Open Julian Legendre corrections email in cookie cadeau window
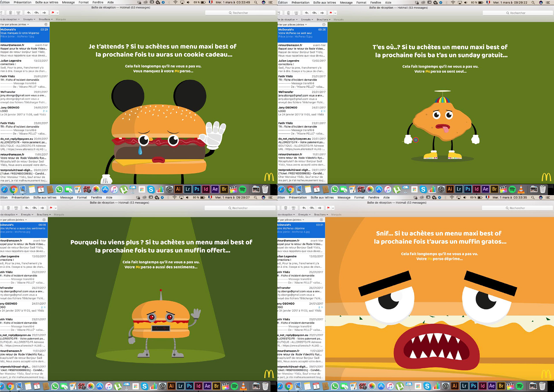Image resolution: width=554 pixels, height=392 pixels. tap(25, 66)
